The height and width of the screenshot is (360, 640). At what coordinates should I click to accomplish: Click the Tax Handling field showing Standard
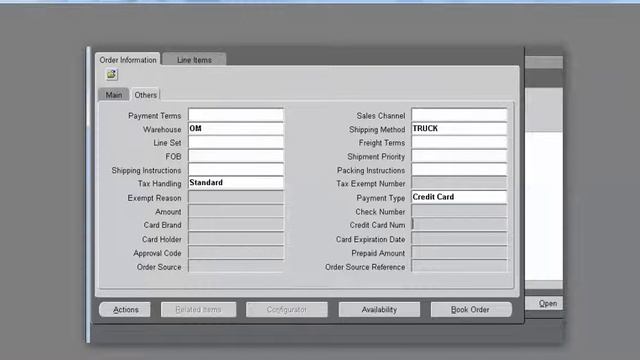236,183
